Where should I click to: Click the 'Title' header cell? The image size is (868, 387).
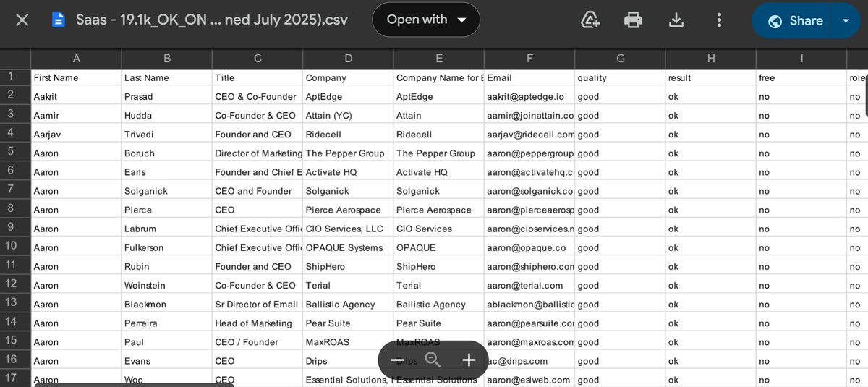point(258,77)
